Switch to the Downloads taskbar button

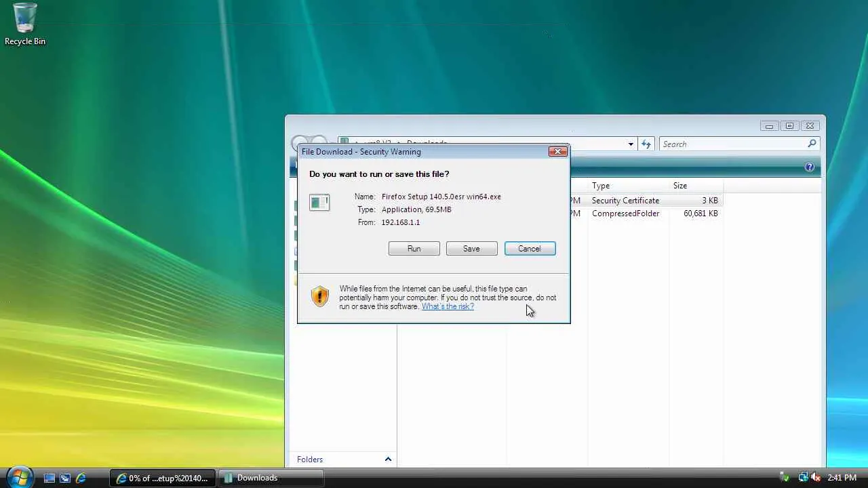tap(270, 478)
